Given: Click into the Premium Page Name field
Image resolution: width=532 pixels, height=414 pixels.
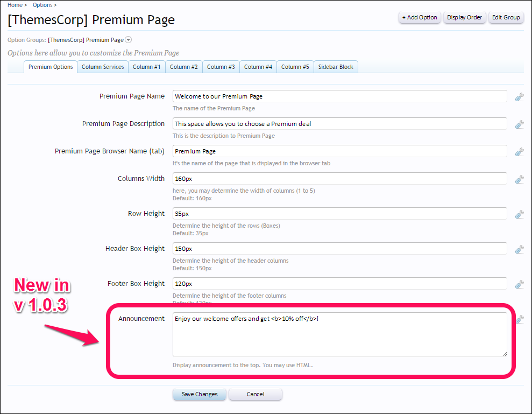Looking at the screenshot, I should [339, 96].
